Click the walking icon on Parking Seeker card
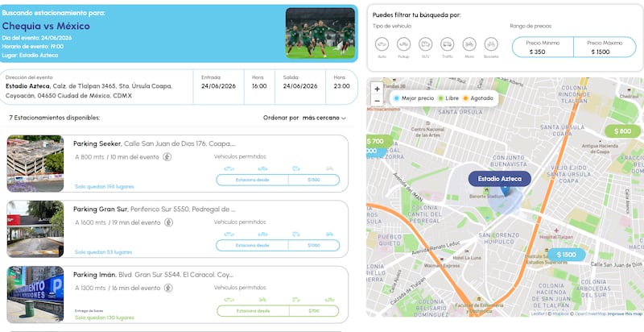644x332 pixels. coord(167,156)
